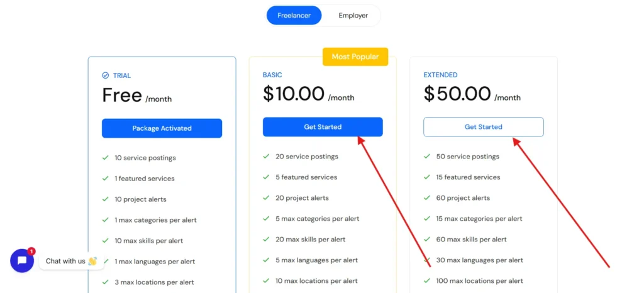Image resolution: width=644 pixels, height=293 pixels.
Task: Switch to the Employer plans toggle
Action: [x=353, y=15]
